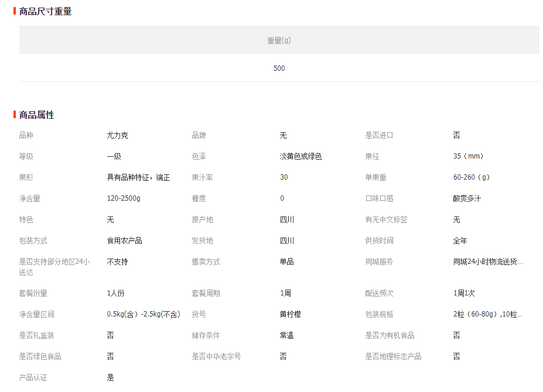Image resolution: width=543 pixels, height=392 pixels.
Task: Click the truncated 包装规格 value starting with 2粒
Action: (487, 314)
